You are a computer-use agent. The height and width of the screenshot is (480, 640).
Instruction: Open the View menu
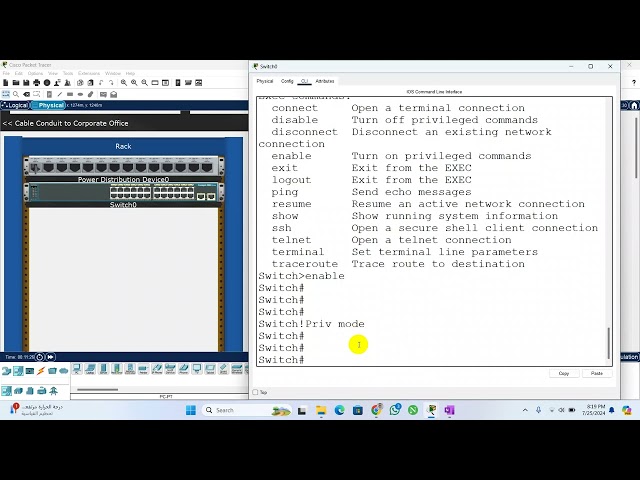click(x=53, y=73)
